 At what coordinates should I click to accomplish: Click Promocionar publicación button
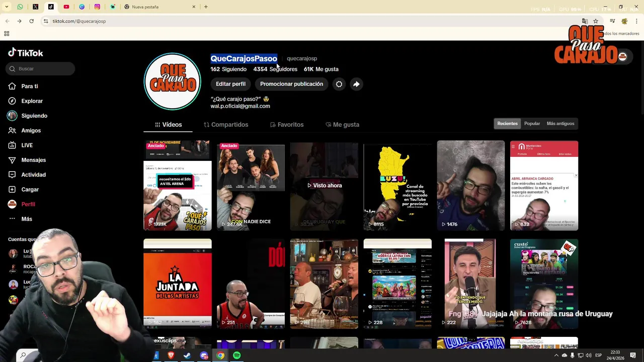pyautogui.click(x=291, y=84)
